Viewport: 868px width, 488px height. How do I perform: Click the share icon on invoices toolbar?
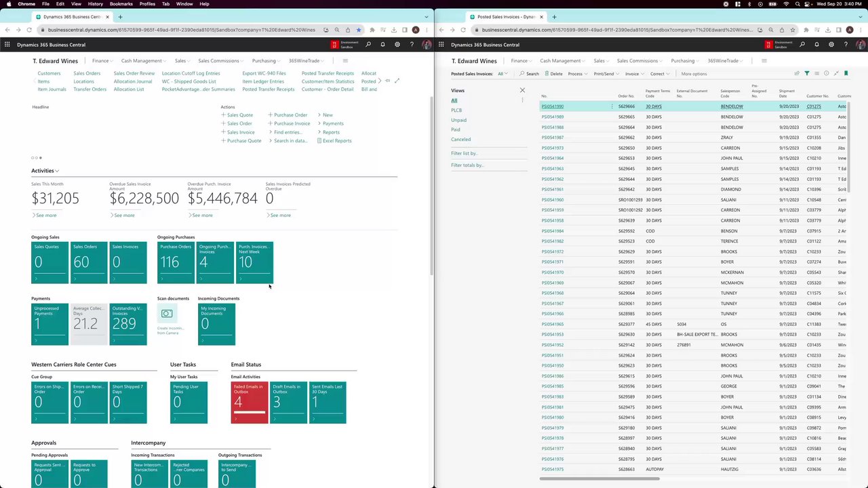(x=797, y=73)
